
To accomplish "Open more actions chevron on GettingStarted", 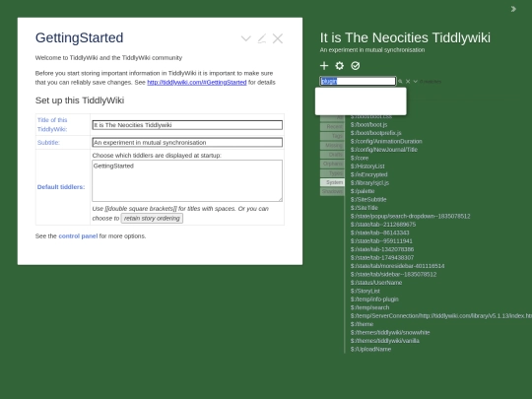I will point(246,38).
